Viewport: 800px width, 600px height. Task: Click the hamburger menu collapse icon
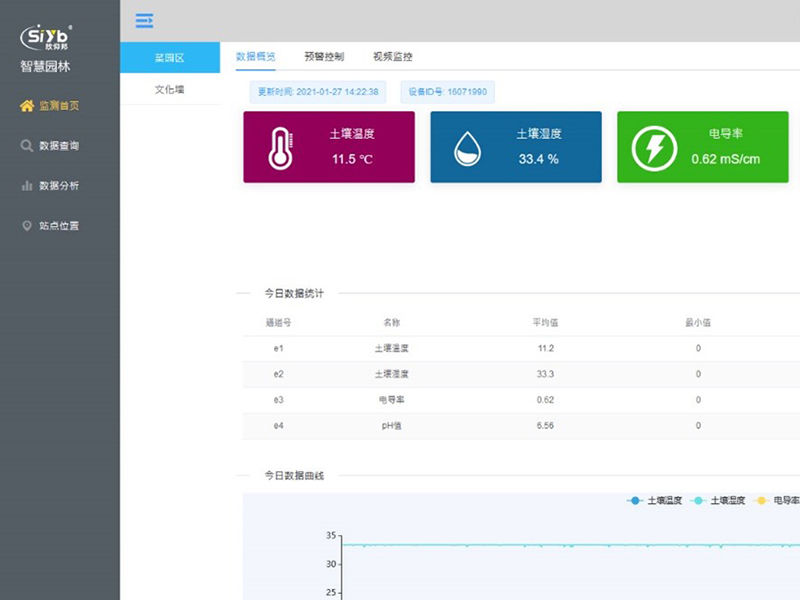(144, 20)
